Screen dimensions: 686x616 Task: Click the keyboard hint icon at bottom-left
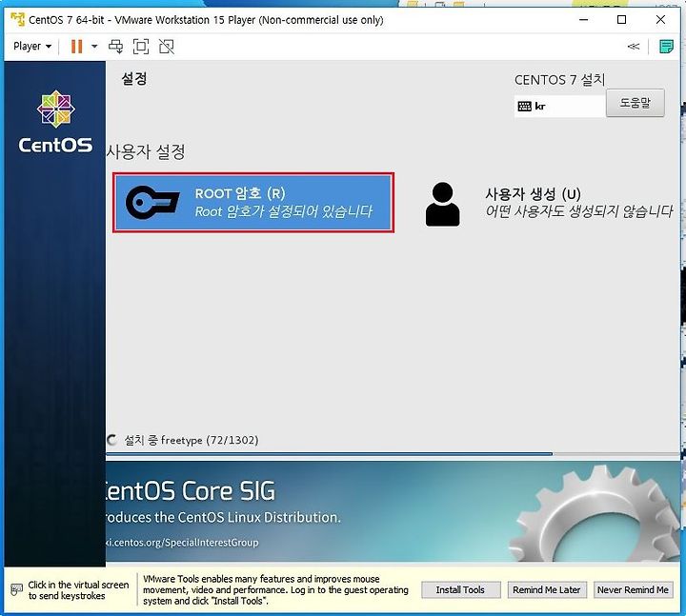(16, 589)
